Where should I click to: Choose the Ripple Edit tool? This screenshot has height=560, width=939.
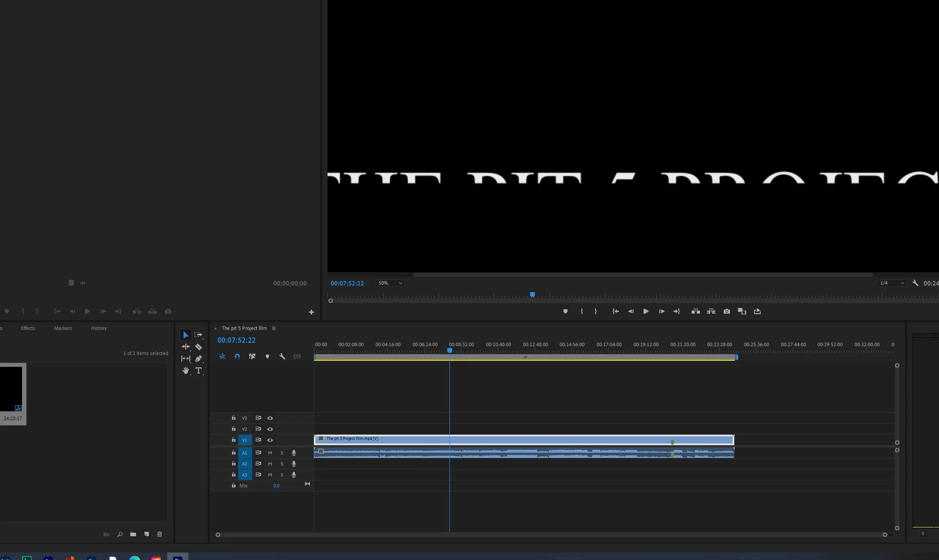[x=186, y=347]
